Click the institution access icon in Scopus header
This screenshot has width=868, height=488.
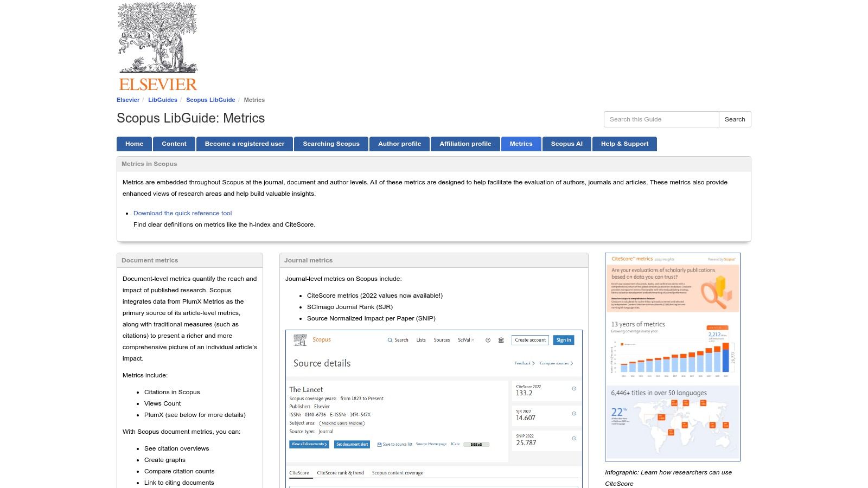(x=501, y=340)
